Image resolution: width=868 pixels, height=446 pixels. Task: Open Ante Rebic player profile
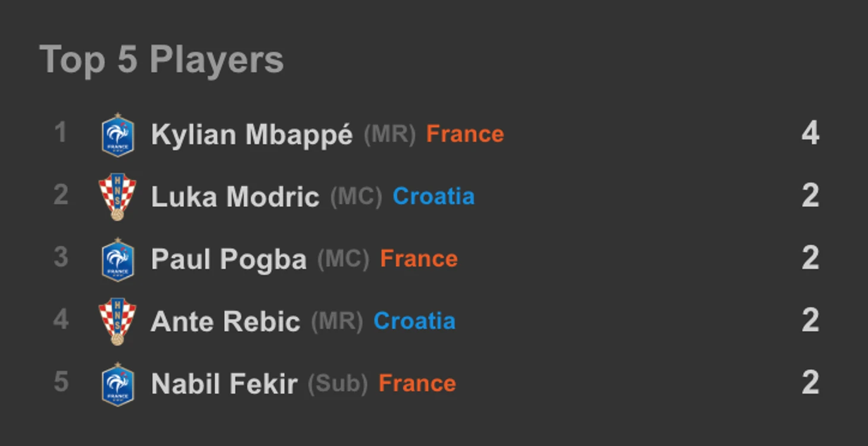tap(225, 322)
